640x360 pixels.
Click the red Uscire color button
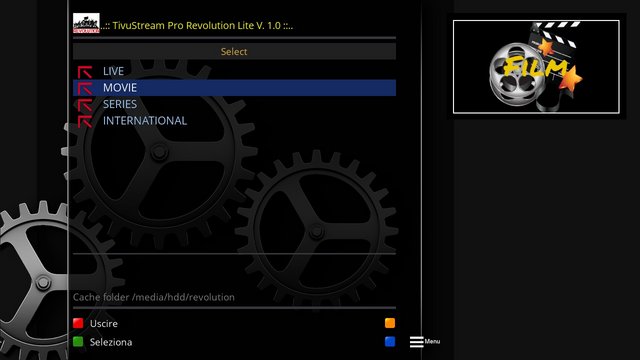(x=78, y=323)
